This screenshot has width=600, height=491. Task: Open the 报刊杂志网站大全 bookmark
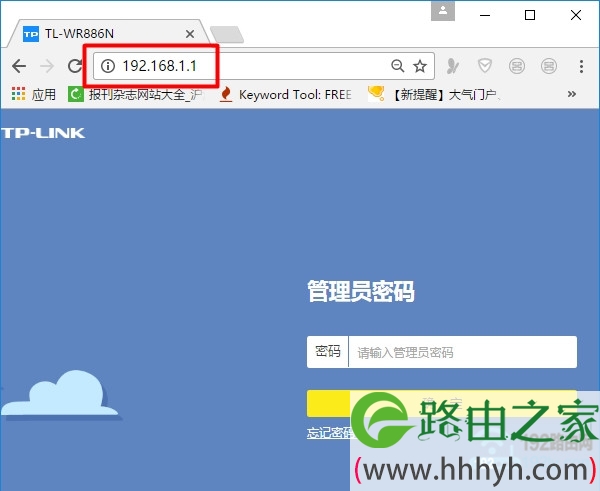coord(136,94)
